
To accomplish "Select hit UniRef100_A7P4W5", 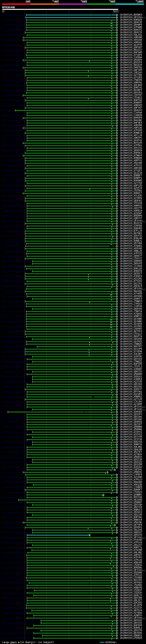I will pos(131,27).
